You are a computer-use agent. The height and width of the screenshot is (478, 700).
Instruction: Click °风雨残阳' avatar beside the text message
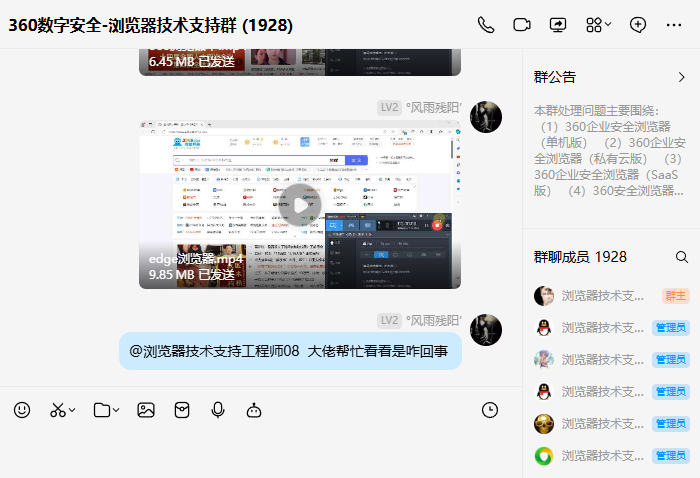coord(486,330)
